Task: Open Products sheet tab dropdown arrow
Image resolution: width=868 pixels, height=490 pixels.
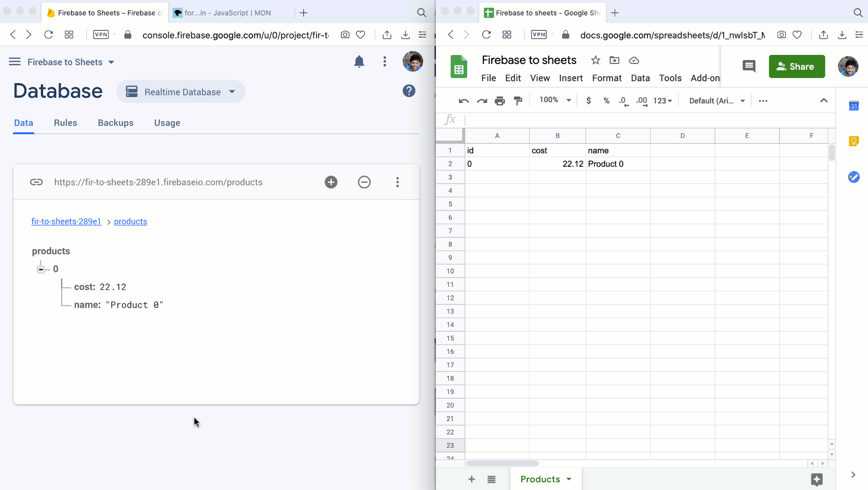Action: (x=569, y=479)
